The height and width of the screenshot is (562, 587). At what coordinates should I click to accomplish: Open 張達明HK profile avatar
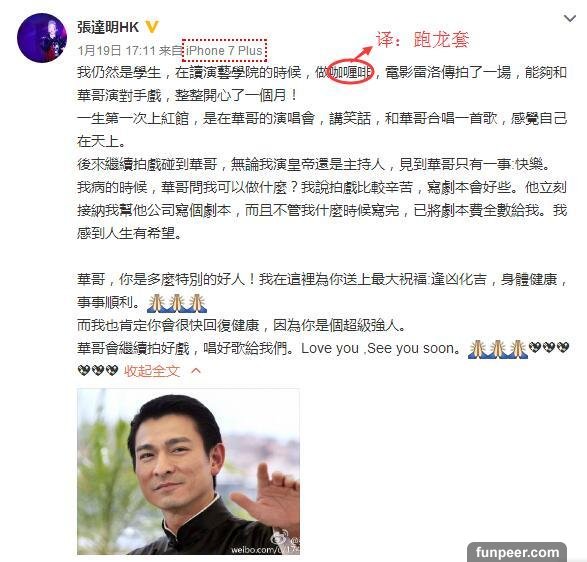pyautogui.click(x=42, y=38)
